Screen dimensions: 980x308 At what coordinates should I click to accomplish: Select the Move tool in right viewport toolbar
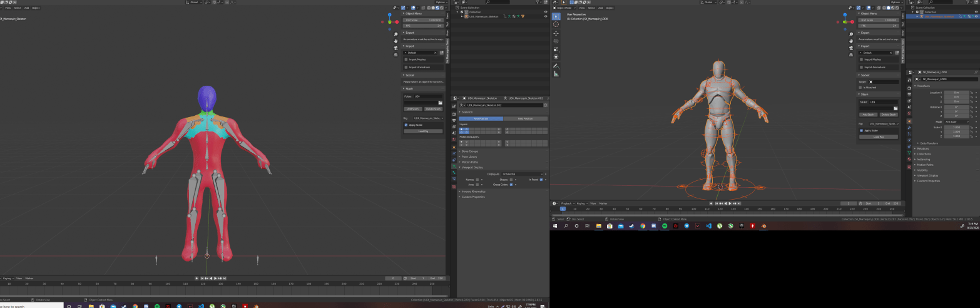(x=556, y=33)
